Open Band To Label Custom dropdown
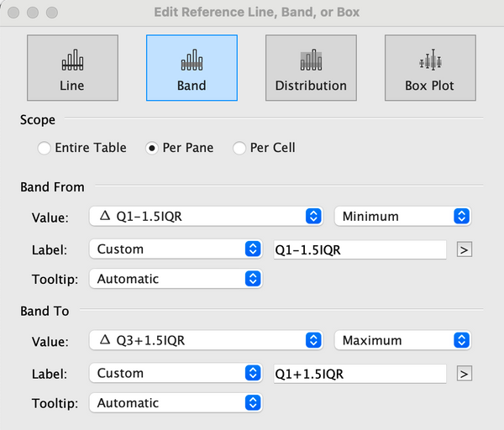The image size is (504, 430). [x=176, y=374]
